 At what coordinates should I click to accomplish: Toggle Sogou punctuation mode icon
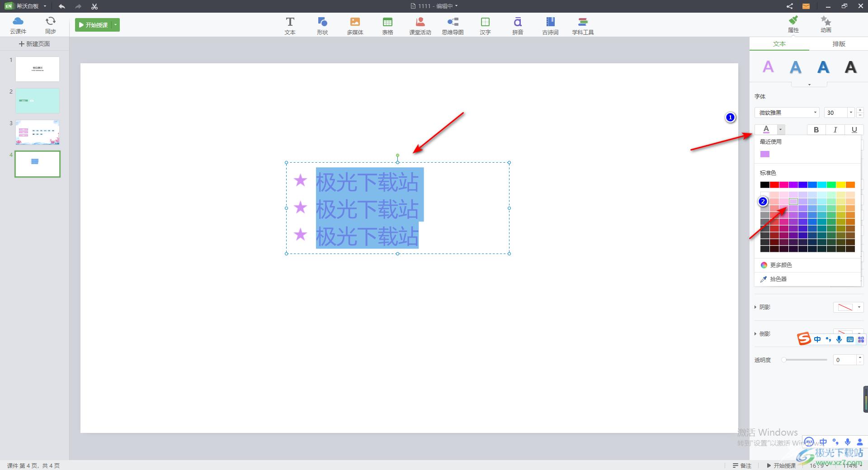(x=828, y=339)
